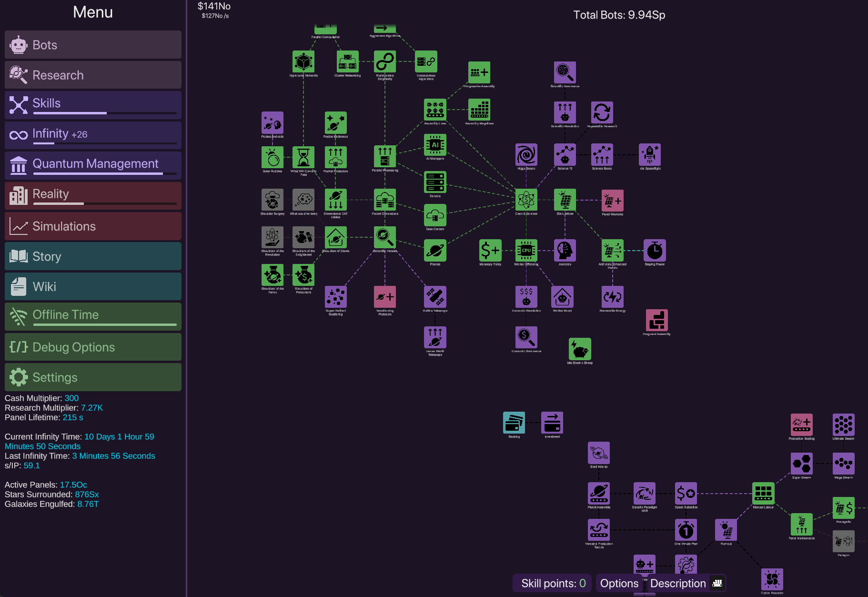Select the Monetary Policy skill icon
Screen dimensions: 868x597
(x=490, y=250)
